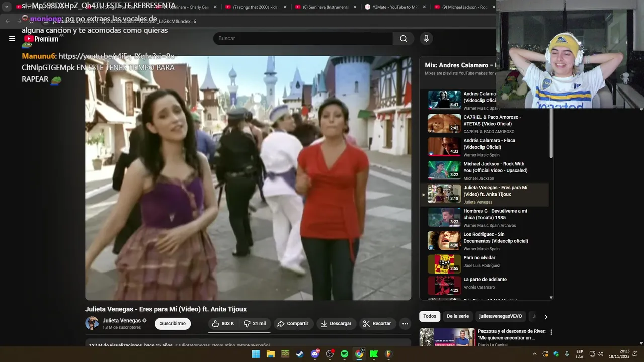Close the Y2Mate browser tab
Viewport: 644px width, 362px height.
(x=424, y=7)
